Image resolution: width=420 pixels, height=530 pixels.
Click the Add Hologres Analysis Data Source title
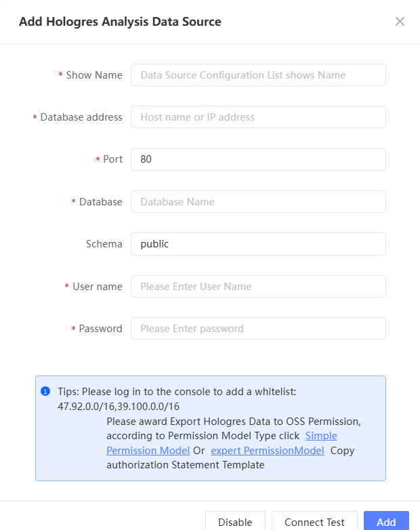point(120,22)
